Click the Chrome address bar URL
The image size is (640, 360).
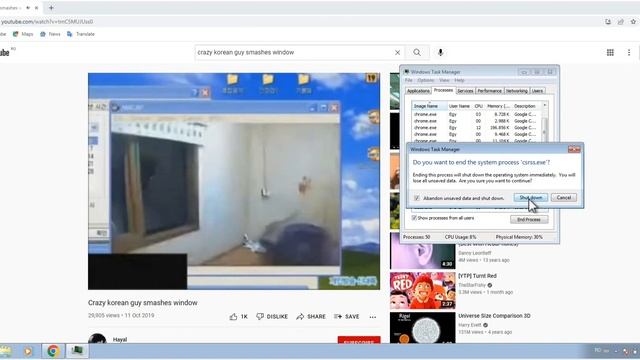coord(47,22)
